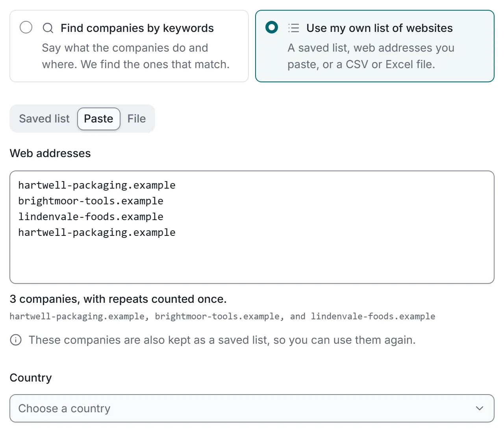Click inside the Web addresses text area
The image size is (504, 441).
point(252,227)
